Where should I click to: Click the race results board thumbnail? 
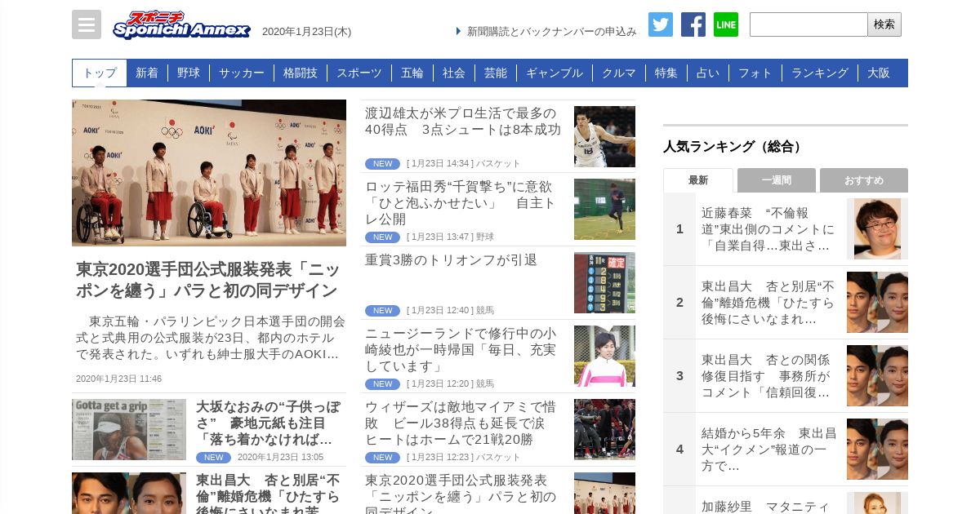[604, 283]
